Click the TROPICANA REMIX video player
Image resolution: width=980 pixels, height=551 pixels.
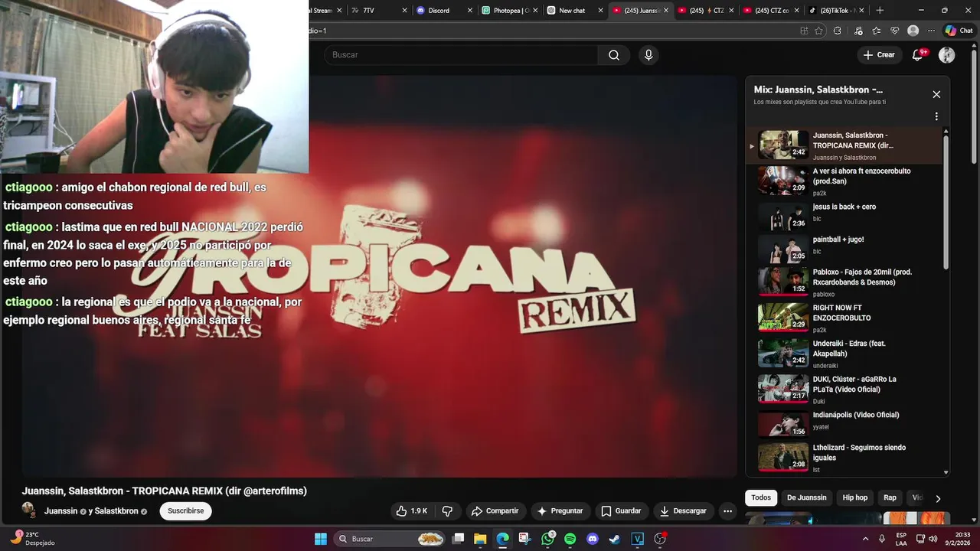click(x=379, y=276)
